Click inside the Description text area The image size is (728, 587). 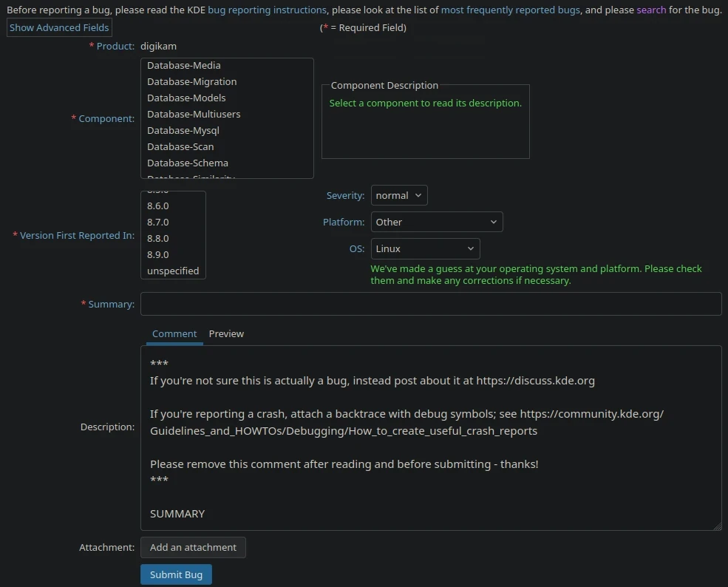click(431, 438)
